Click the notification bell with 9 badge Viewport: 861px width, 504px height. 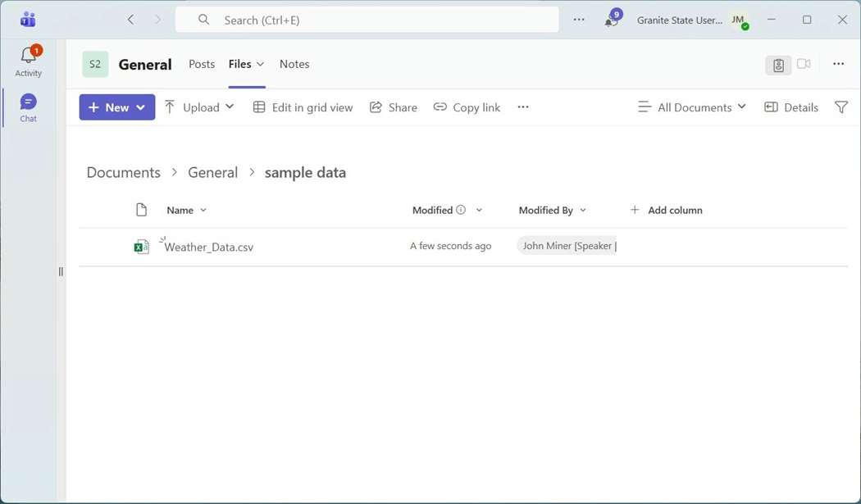point(612,20)
